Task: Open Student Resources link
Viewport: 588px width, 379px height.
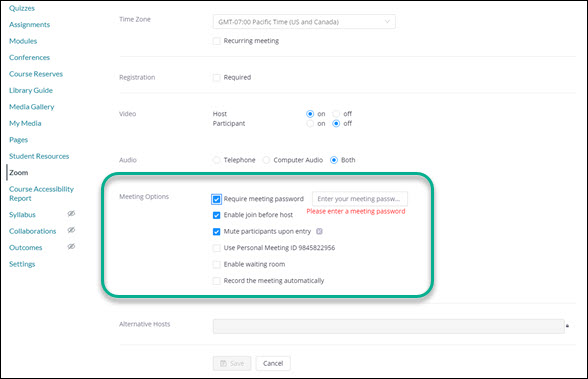Action: (x=39, y=156)
